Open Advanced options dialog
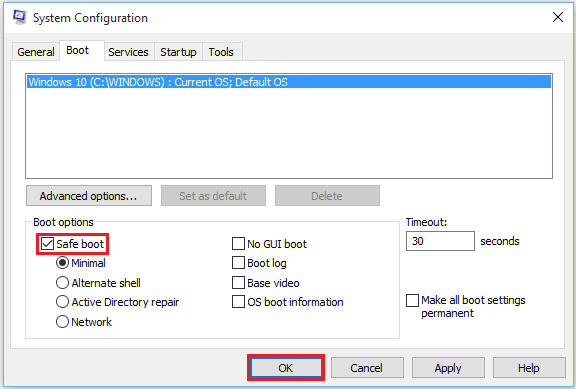Viewport: 576px width, 389px height. pos(89,196)
